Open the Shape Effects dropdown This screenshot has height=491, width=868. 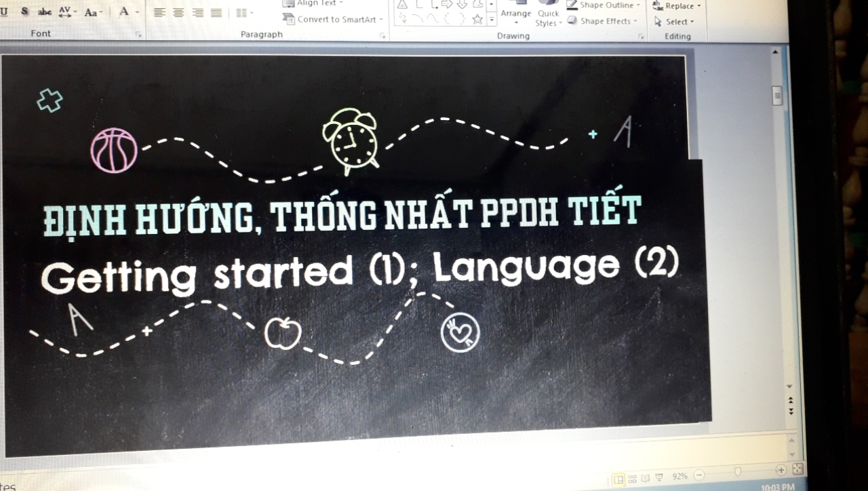pyautogui.click(x=601, y=21)
